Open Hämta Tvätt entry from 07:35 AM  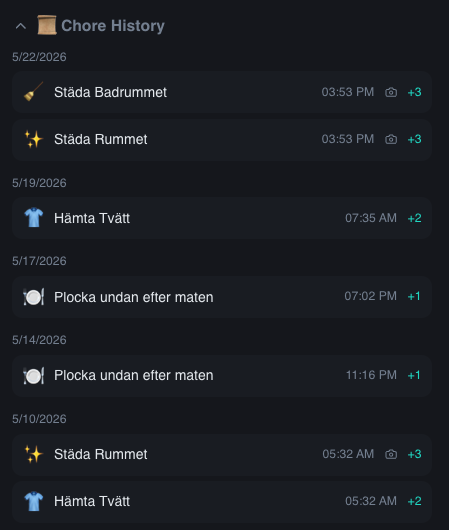pyautogui.click(x=222, y=218)
